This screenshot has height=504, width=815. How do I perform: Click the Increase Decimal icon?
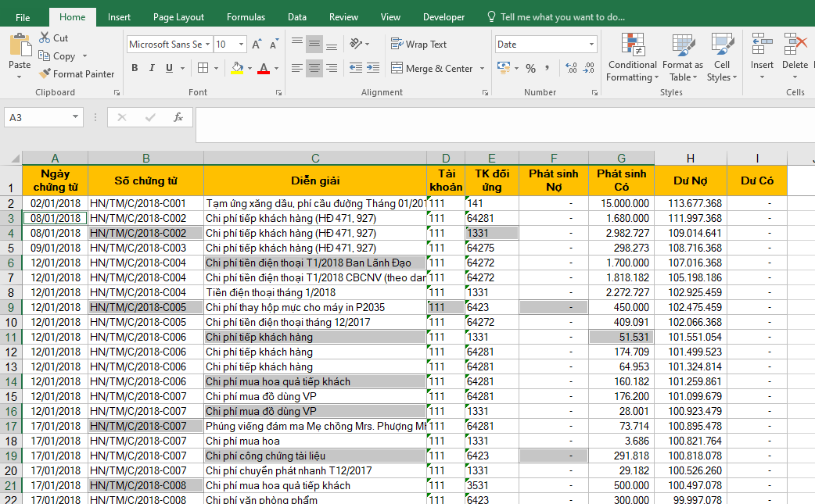coord(570,69)
